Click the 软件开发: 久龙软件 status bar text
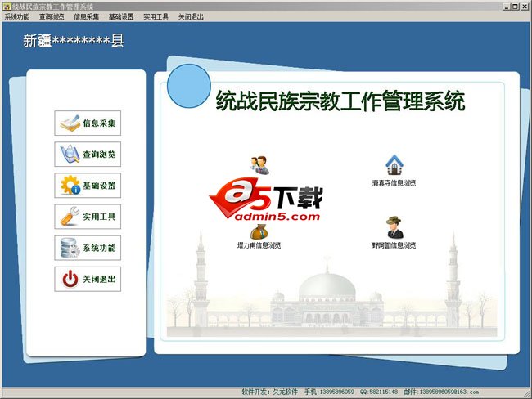This screenshot has height=399, width=532. [x=269, y=392]
